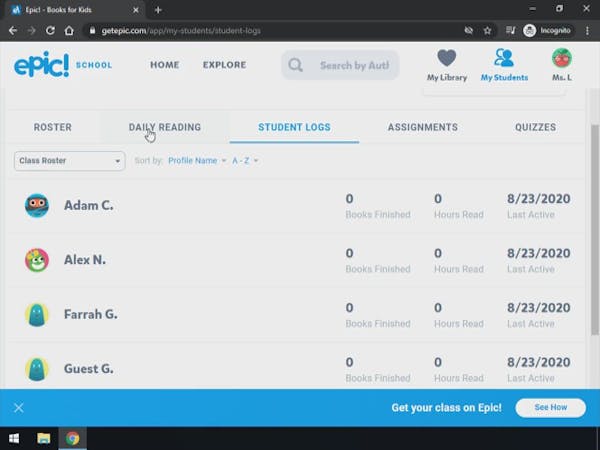Viewport: 600px width, 450px height.
Task: Click Chrome icon in taskbar
Action: tap(72, 438)
